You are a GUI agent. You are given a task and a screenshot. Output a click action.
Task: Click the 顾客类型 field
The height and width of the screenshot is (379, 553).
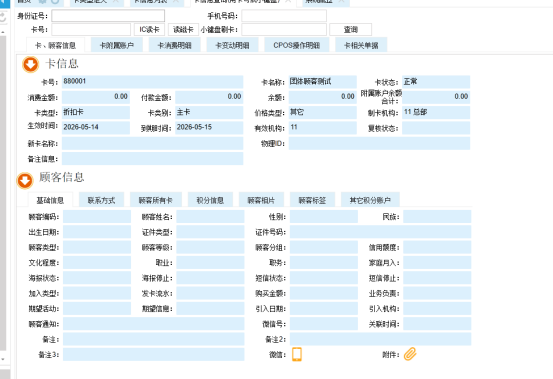point(97,247)
